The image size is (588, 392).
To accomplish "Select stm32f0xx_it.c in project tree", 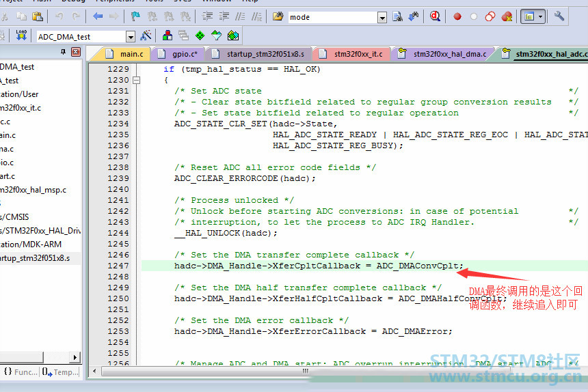I will point(21,108).
